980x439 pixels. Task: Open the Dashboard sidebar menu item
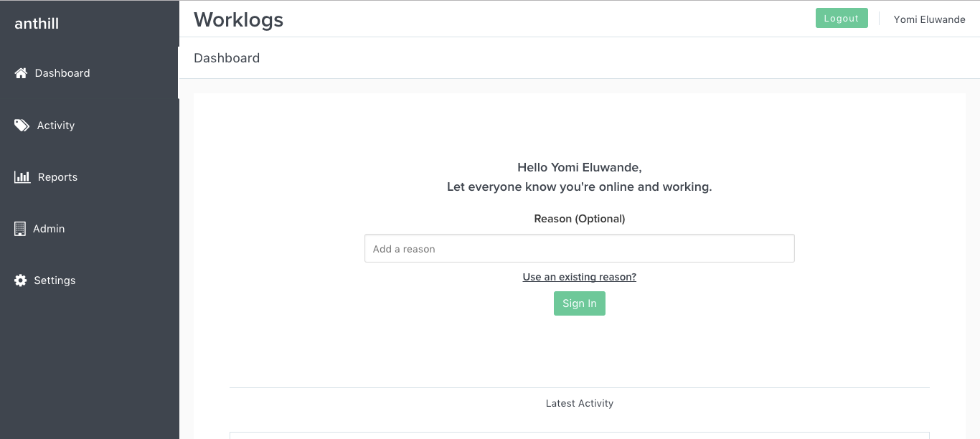(x=89, y=73)
